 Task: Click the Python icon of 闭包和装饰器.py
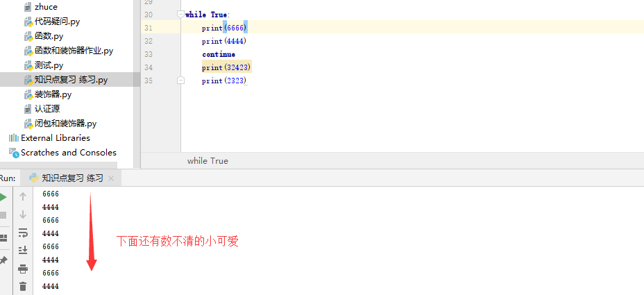click(x=28, y=124)
